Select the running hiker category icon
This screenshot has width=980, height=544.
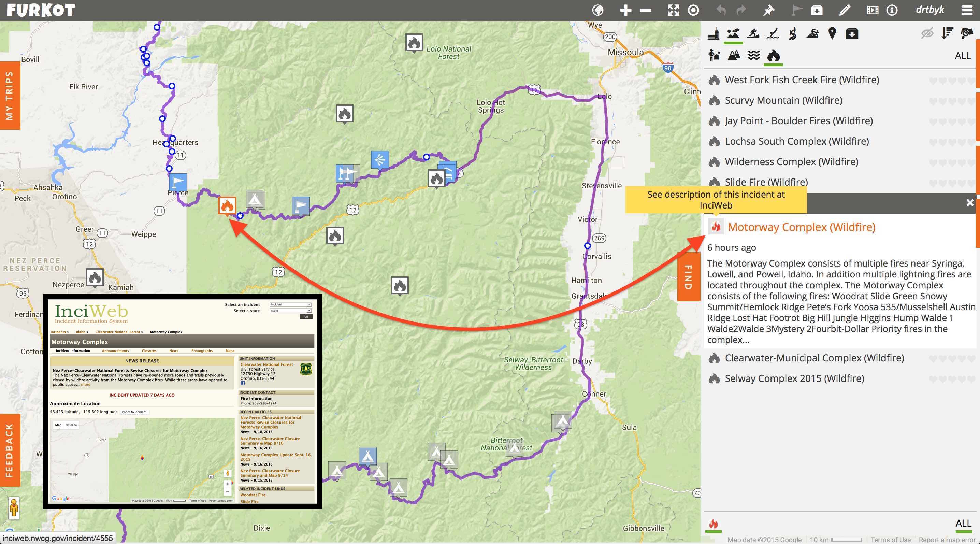click(753, 33)
